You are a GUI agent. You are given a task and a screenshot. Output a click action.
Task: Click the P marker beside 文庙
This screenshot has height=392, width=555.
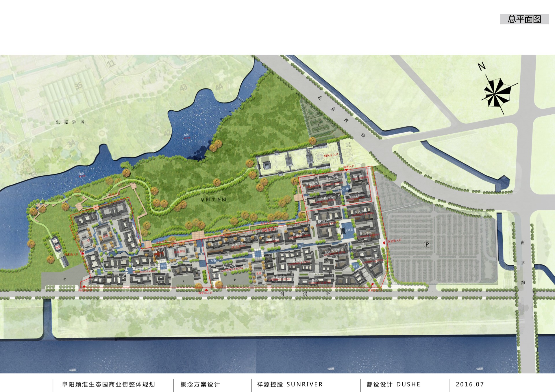pos(235,280)
